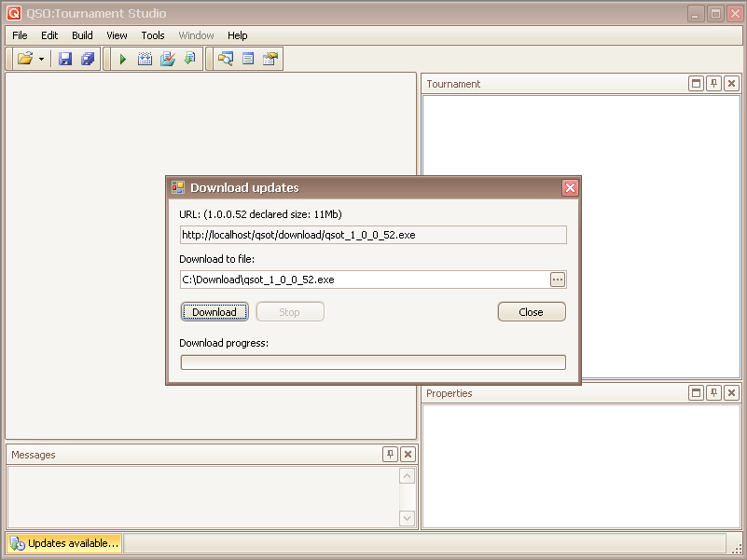
Task: Toggle auto-hide pin on Properties panel
Action: [x=713, y=393]
